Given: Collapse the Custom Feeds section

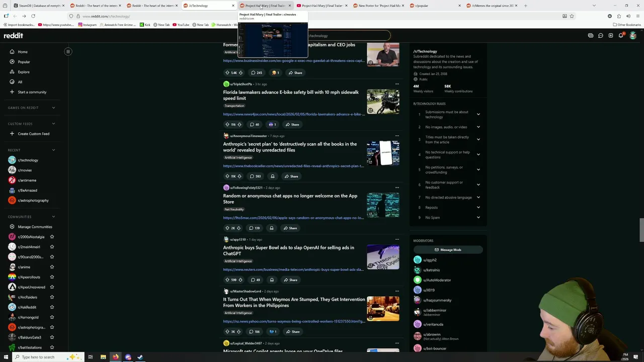Looking at the screenshot, I should [x=53, y=124].
